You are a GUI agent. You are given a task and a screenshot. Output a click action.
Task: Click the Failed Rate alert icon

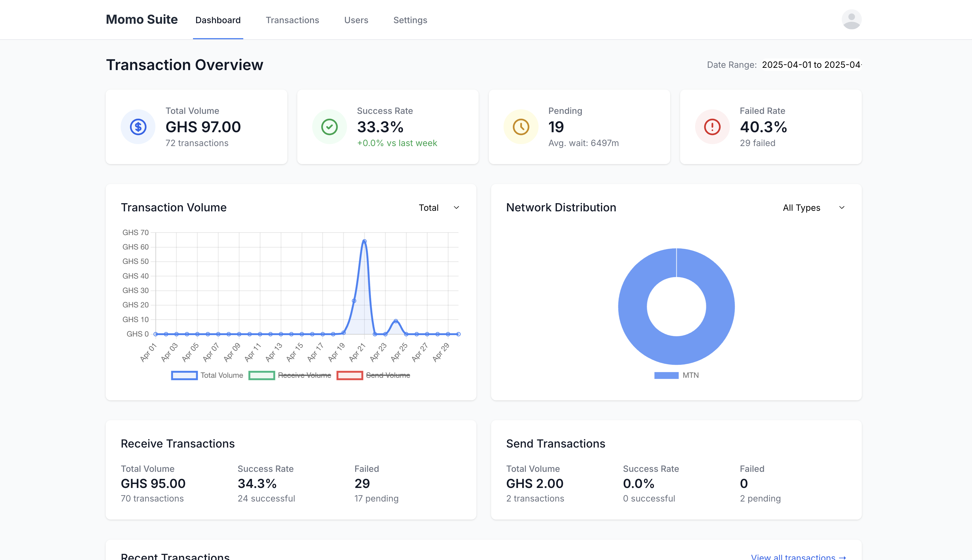tap(712, 127)
